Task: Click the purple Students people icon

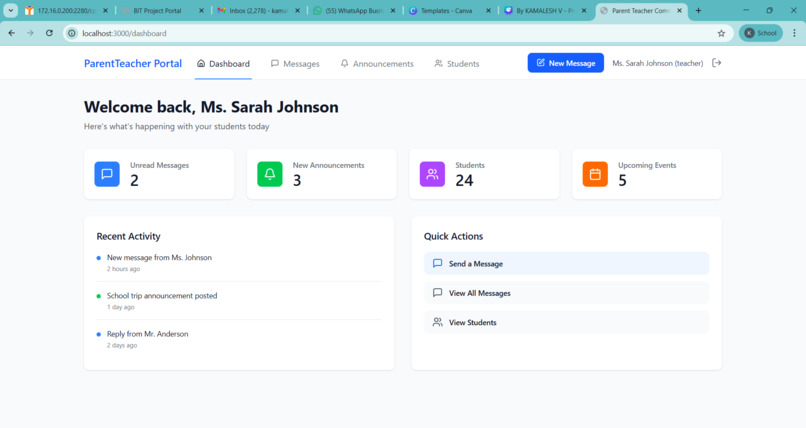Action: click(432, 174)
